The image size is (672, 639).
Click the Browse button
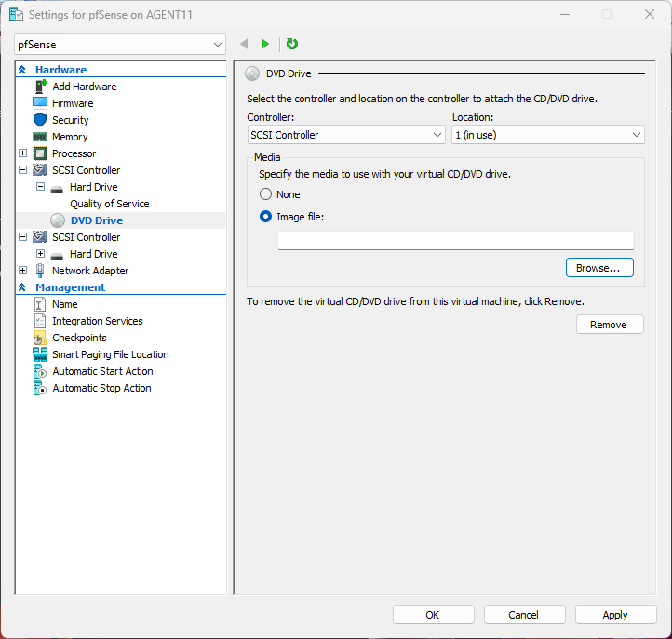tap(599, 268)
